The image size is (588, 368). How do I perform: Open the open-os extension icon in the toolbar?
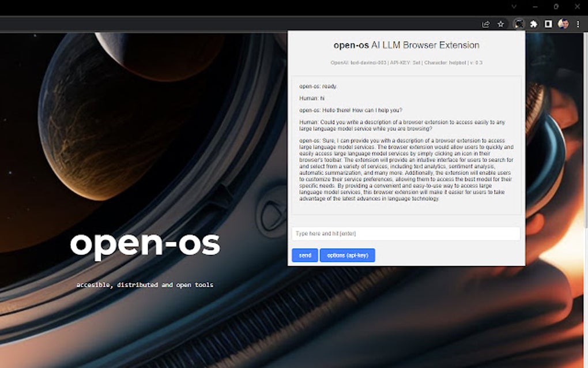point(519,24)
